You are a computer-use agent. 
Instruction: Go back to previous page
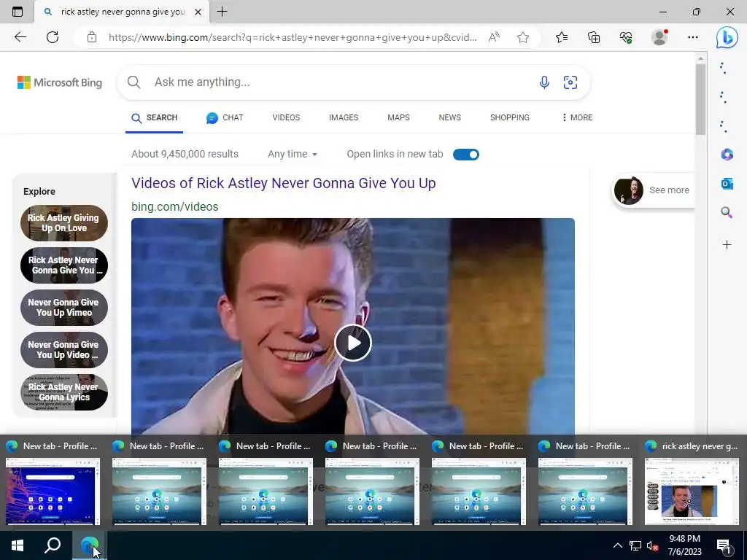coord(20,37)
